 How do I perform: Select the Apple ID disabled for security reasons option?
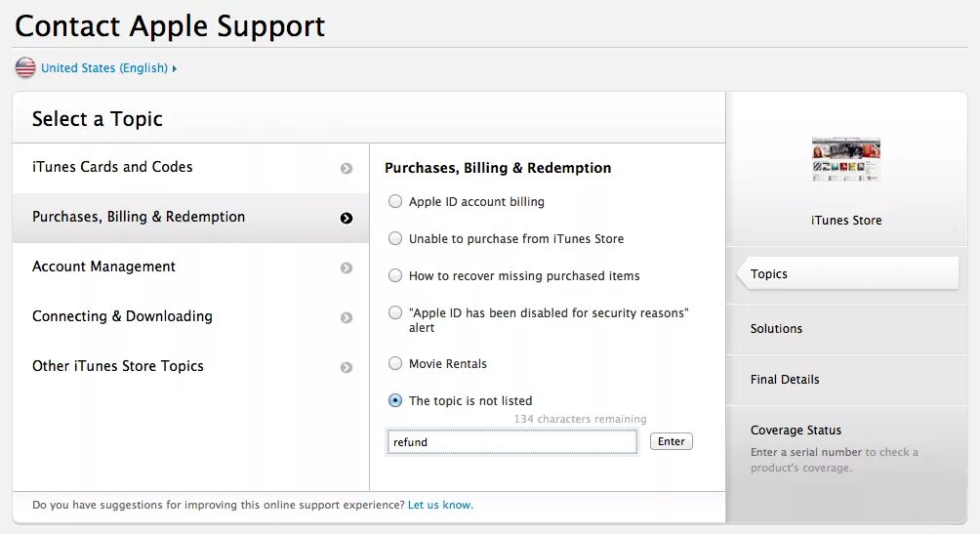pyautogui.click(x=395, y=312)
